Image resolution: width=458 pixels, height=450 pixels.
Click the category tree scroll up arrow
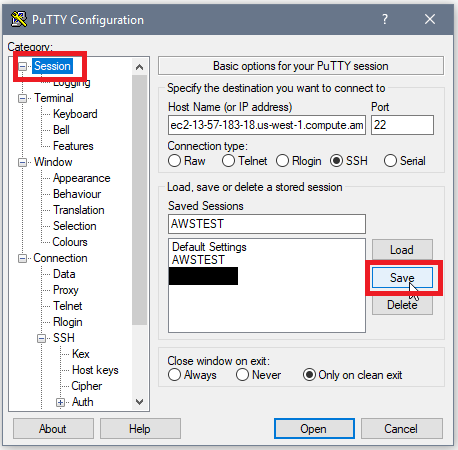tap(140, 67)
